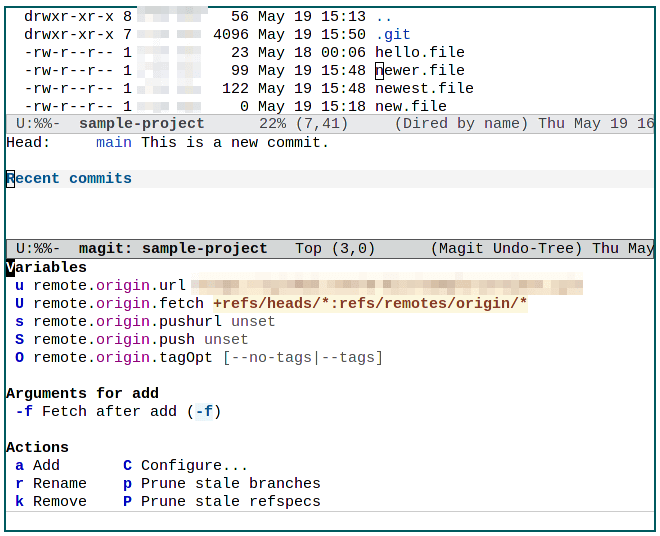Click 'magit: sample-project' in mode line
Viewport: 660px width, 536px height.
(173, 248)
